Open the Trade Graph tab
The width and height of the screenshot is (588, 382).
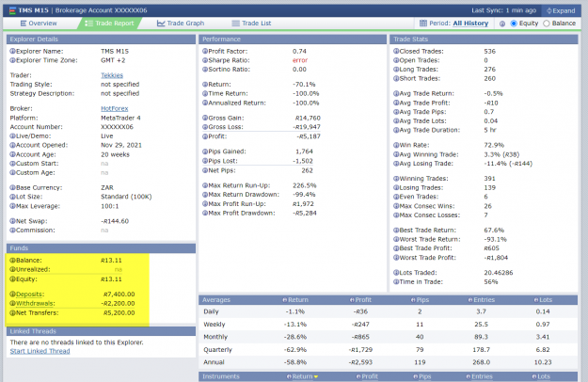click(181, 24)
